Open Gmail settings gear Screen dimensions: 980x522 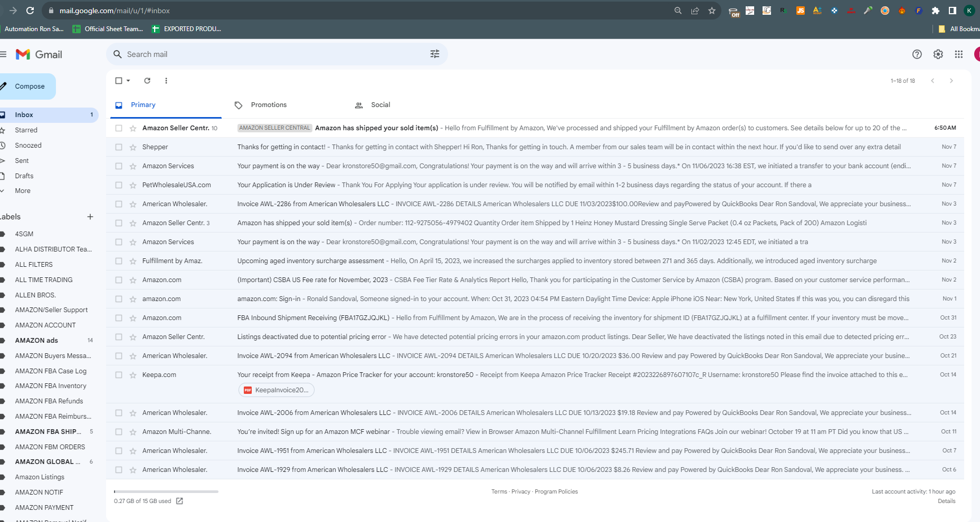tap(938, 54)
